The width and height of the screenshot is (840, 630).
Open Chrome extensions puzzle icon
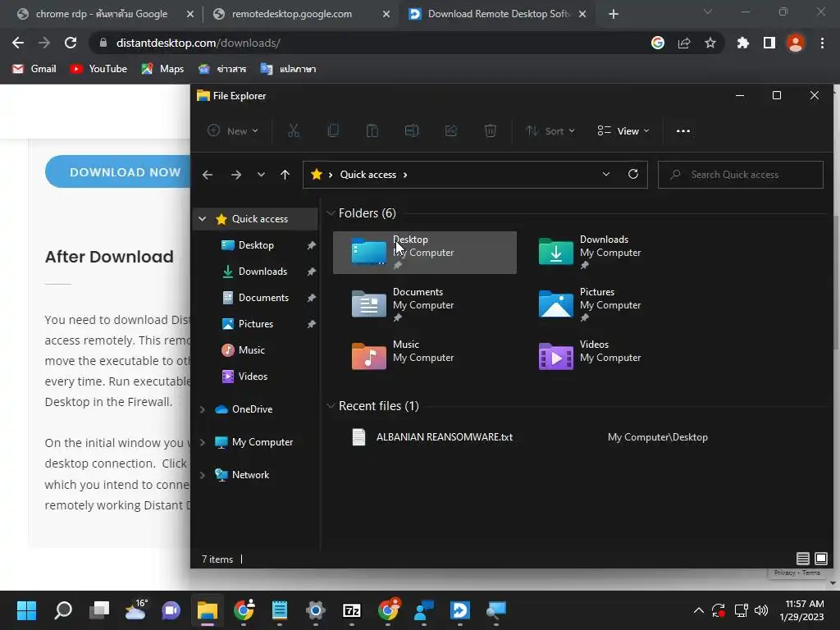742,43
